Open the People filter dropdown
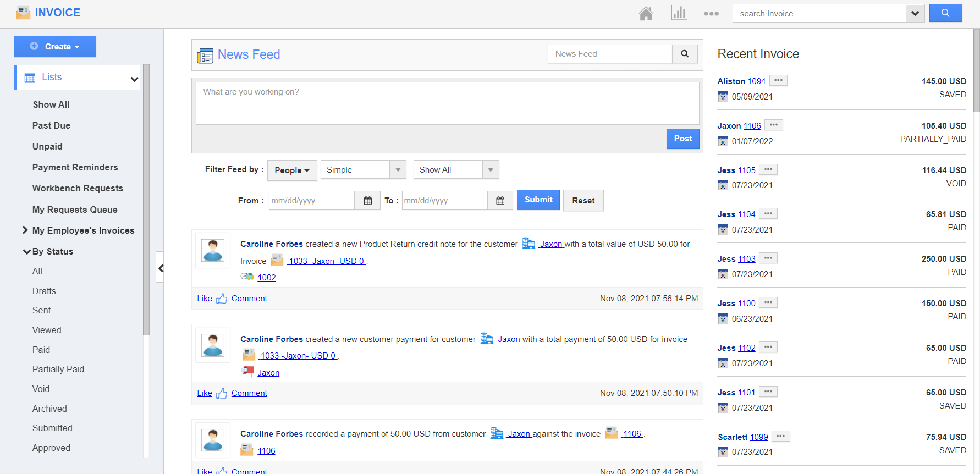This screenshot has height=474, width=980. (292, 170)
